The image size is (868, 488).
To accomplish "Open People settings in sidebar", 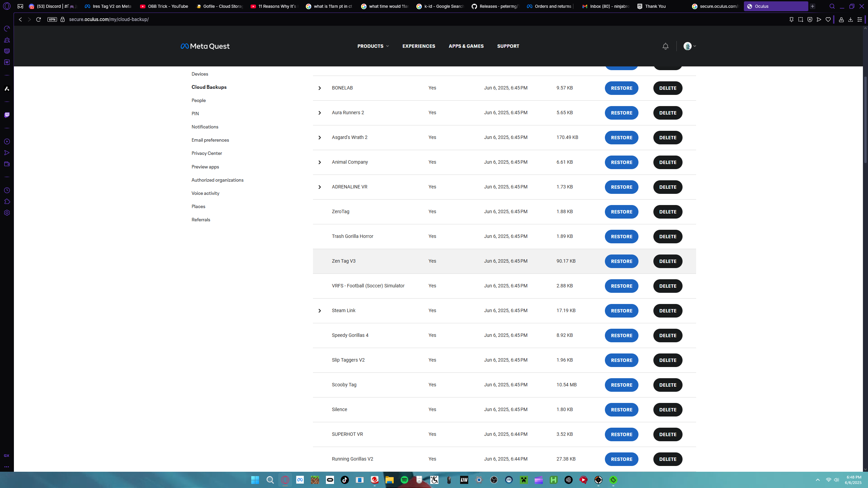I will click(198, 100).
